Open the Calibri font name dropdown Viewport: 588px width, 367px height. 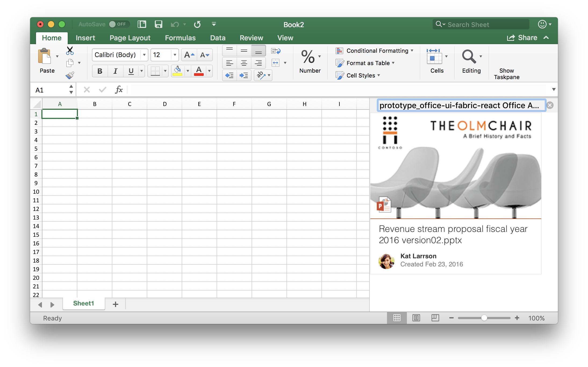click(x=144, y=55)
